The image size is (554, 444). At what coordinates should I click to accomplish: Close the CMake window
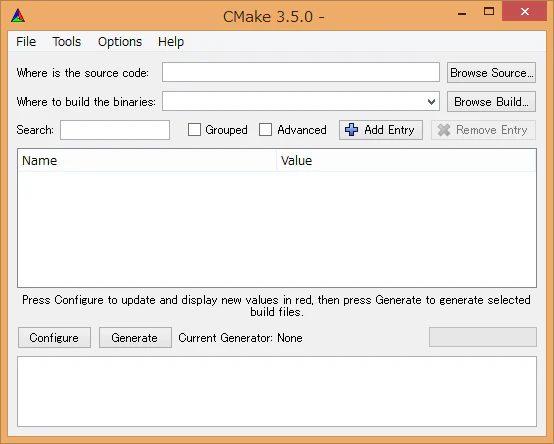point(525,12)
